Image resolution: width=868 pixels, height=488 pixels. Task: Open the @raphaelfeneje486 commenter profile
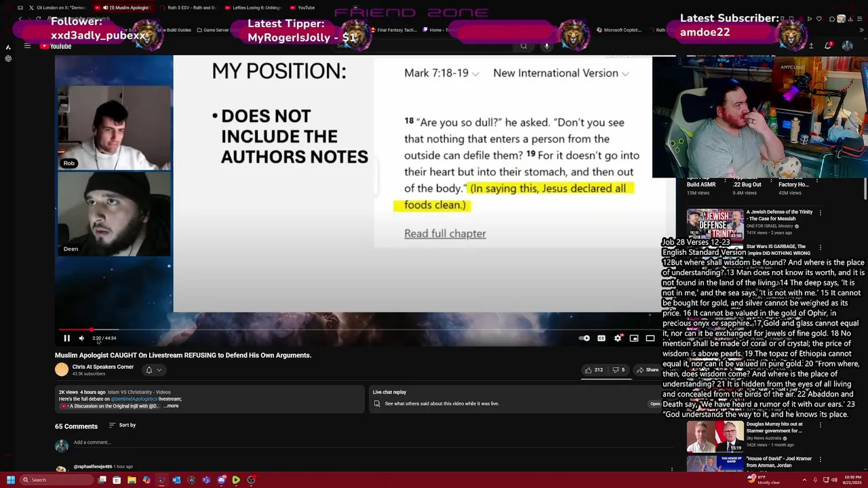point(93,466)
